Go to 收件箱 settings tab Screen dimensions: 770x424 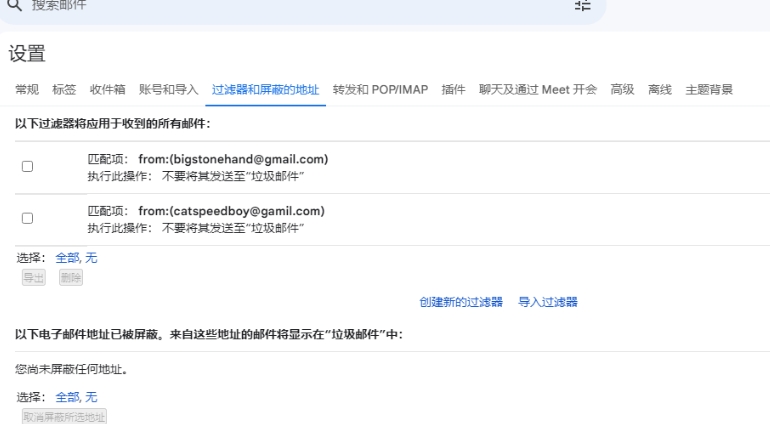click(x=108, y=89)
